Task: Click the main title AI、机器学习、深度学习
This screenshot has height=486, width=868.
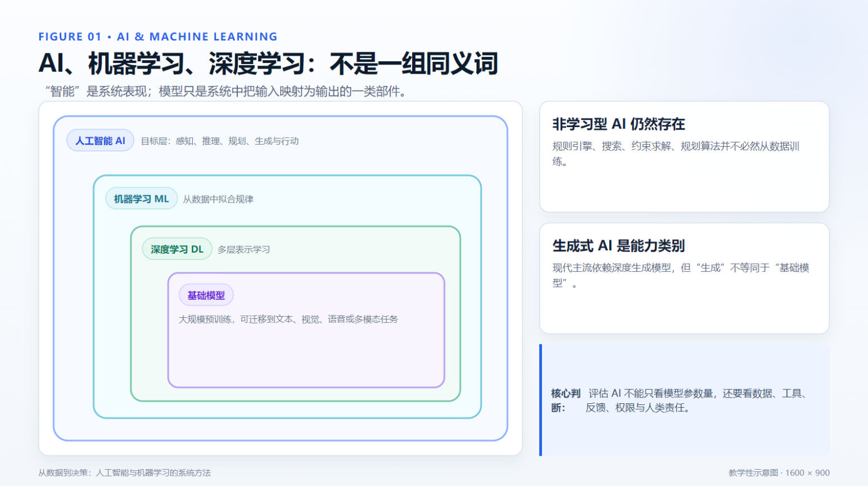Action: pyautogui.click(x=268, y=63)
